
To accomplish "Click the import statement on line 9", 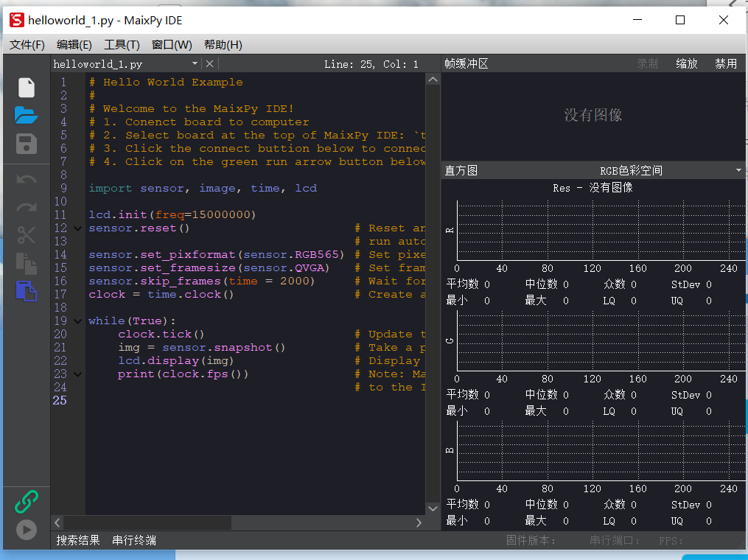I will point(203,189).
